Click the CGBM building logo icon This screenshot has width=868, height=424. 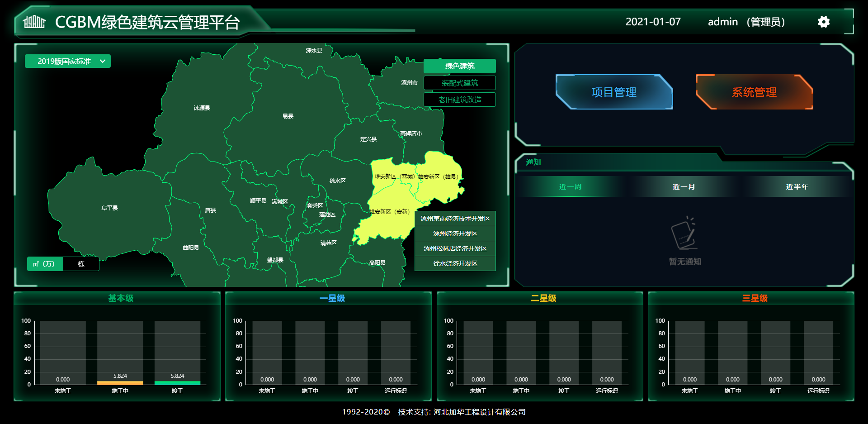[34, 22]
